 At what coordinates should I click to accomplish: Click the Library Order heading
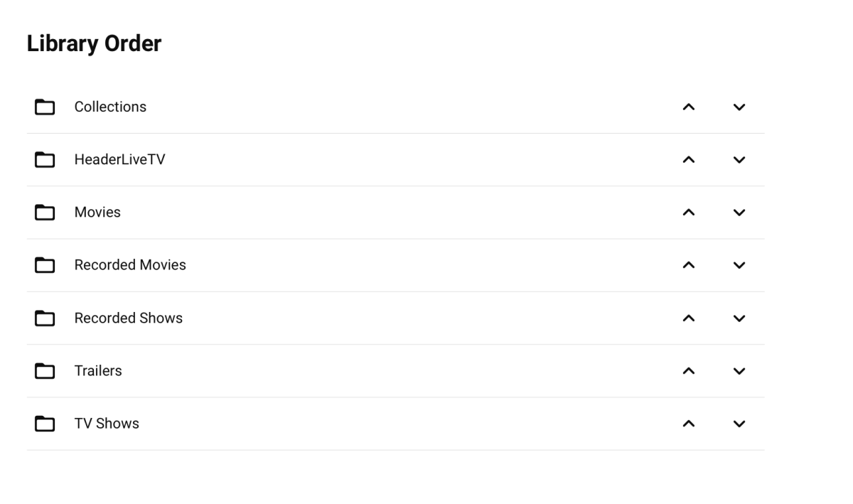pos(95,43)
